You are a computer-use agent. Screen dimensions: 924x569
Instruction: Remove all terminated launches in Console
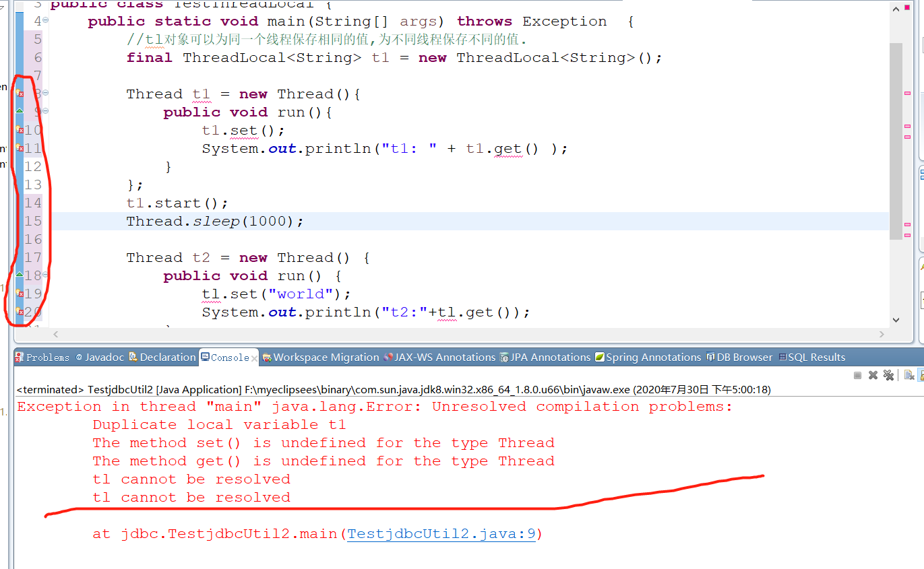(889, 375)
